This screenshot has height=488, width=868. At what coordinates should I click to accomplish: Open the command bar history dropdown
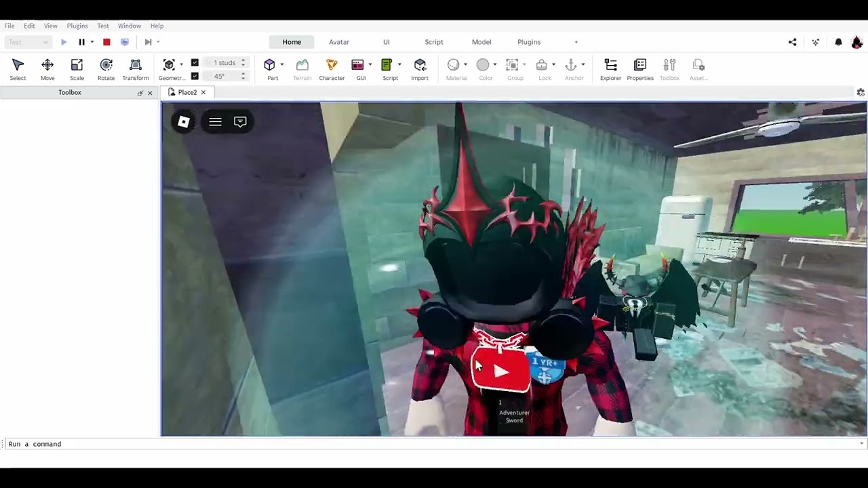861,444
